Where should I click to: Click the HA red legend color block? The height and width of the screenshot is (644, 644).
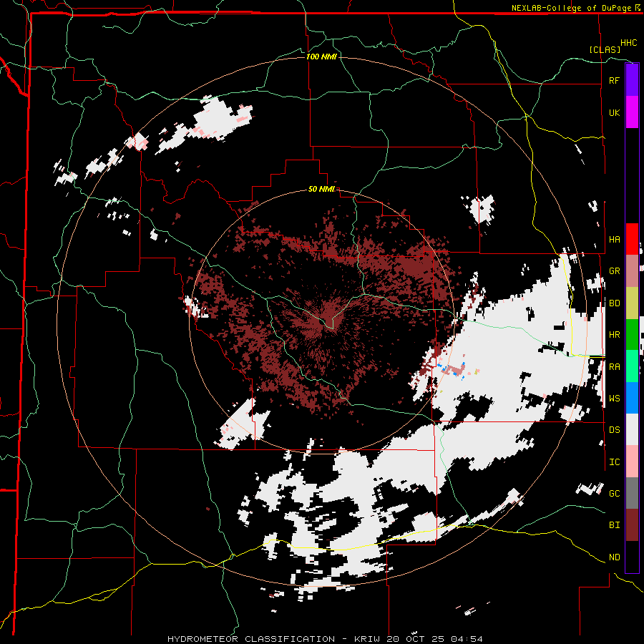click(x=632, y=239)
